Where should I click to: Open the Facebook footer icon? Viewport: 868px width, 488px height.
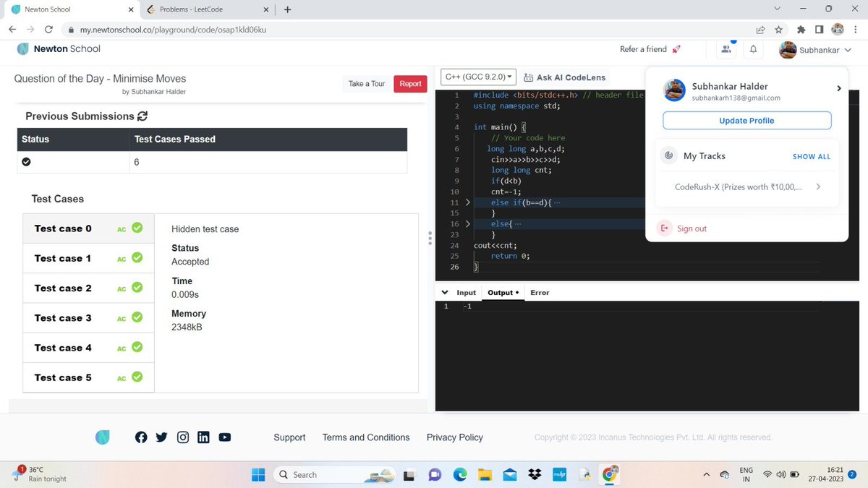[141, 437]
